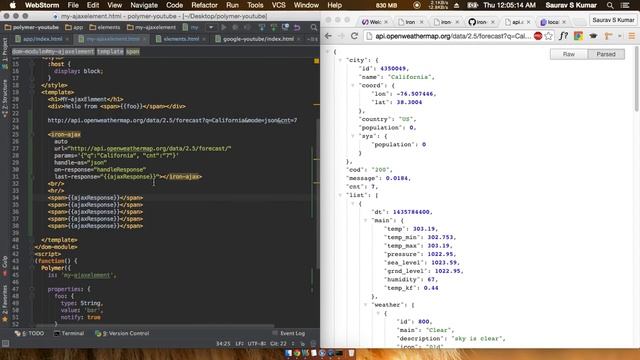Switch to the local Chrome tab
640x360 pixels.
click(x=553, y=22)
